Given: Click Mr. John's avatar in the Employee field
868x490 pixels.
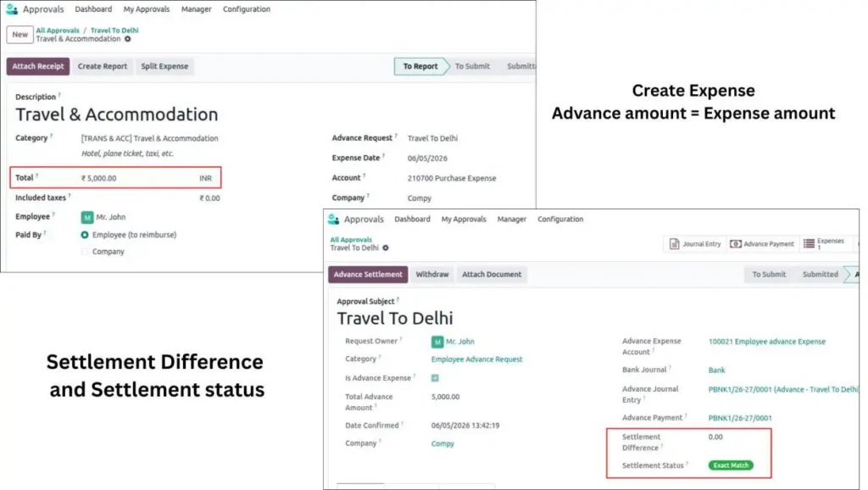Looking at the screenshot, I should click(87, 218).
